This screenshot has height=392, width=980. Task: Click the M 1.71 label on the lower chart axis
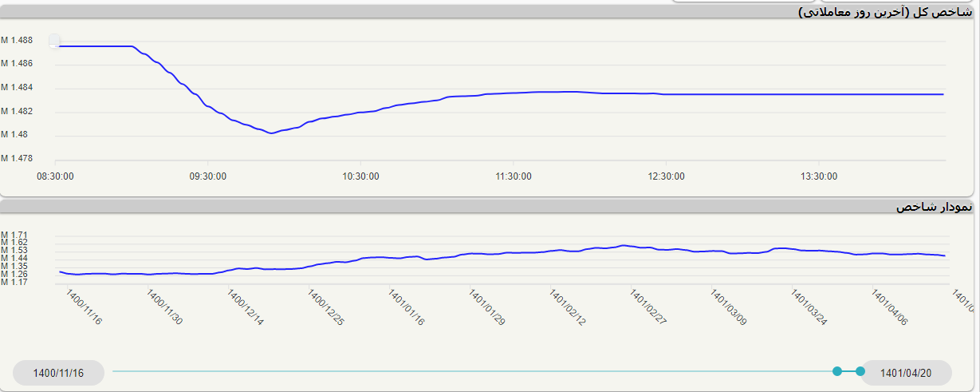tap(14, 235)
